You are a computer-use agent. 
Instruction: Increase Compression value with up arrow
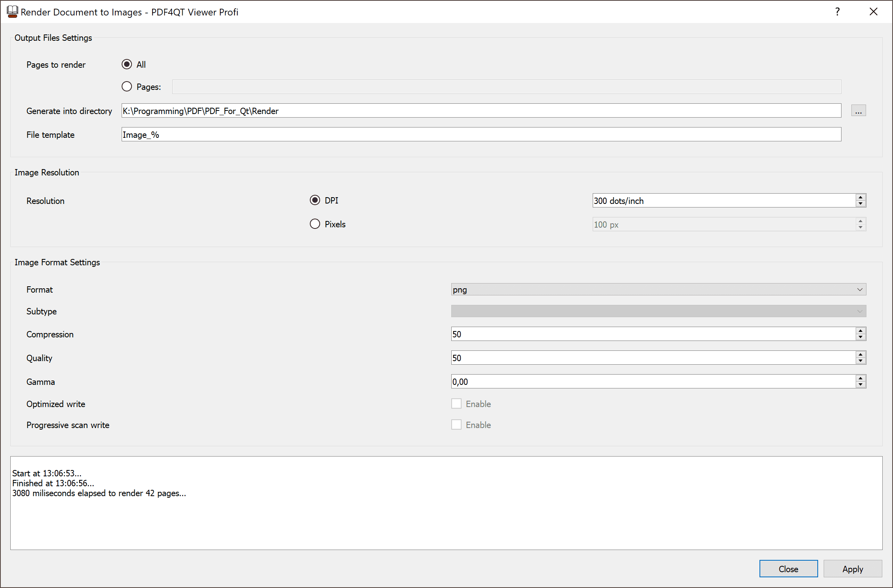[x=861, y=331]
